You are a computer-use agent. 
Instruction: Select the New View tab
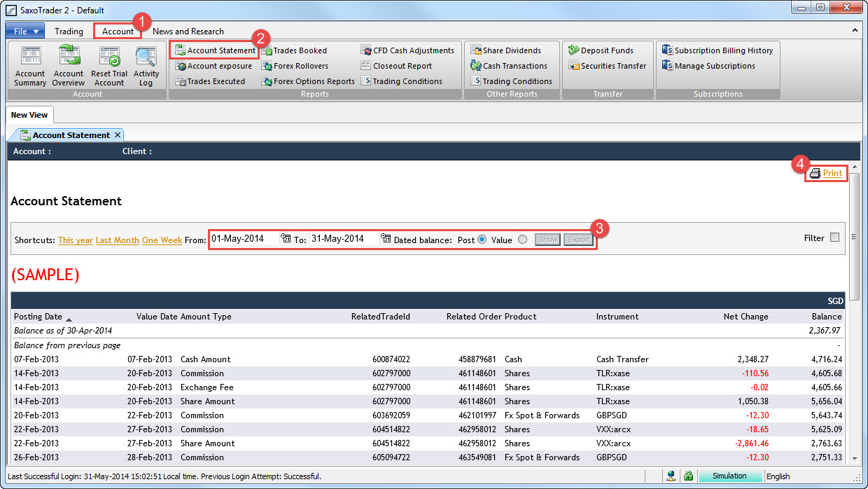click(29, 115)
